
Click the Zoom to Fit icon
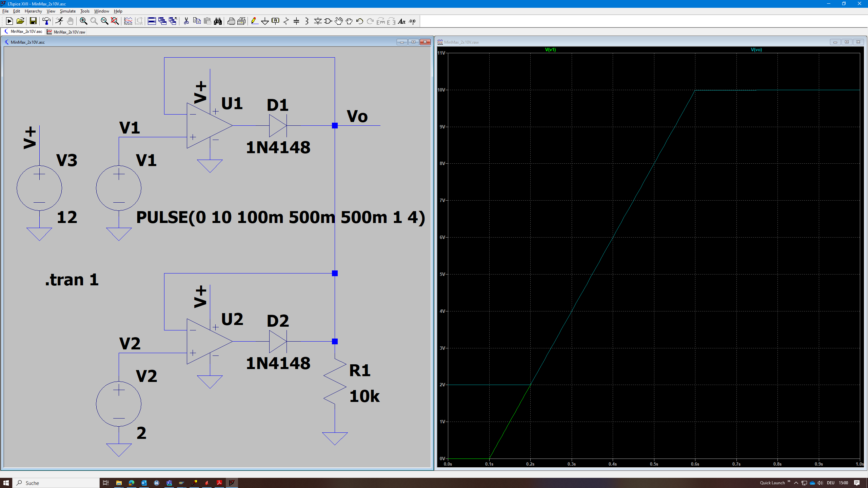115,21
